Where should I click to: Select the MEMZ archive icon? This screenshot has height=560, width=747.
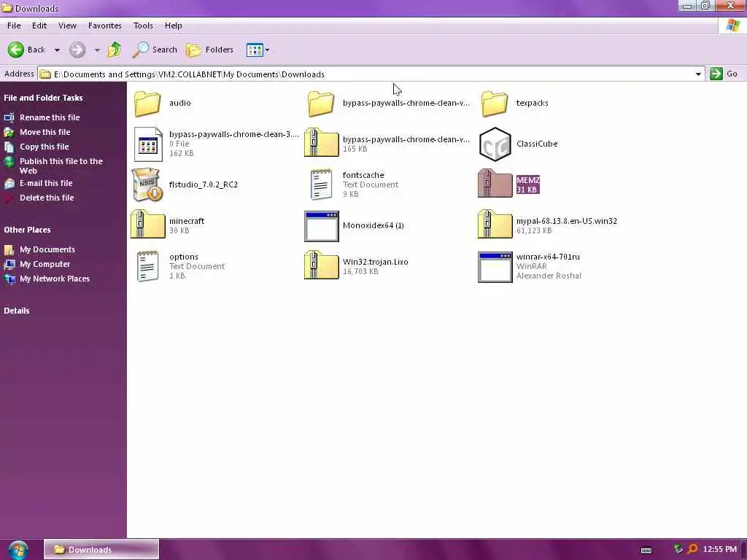tap(495, 184)
